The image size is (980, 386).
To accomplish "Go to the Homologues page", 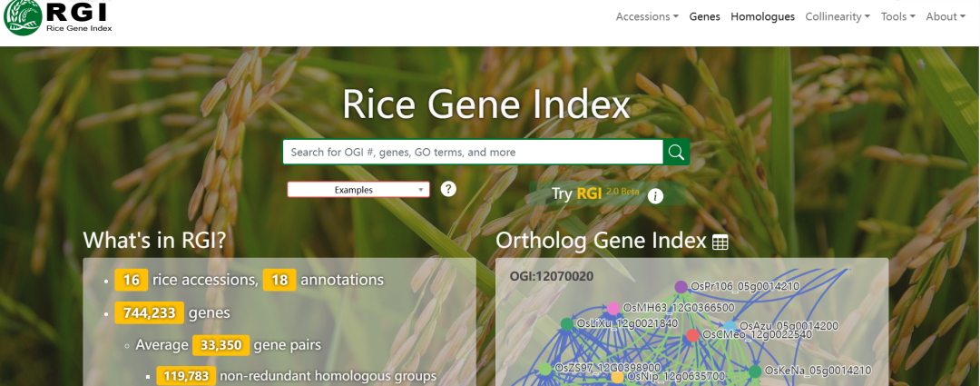I will tap(762, 17).
